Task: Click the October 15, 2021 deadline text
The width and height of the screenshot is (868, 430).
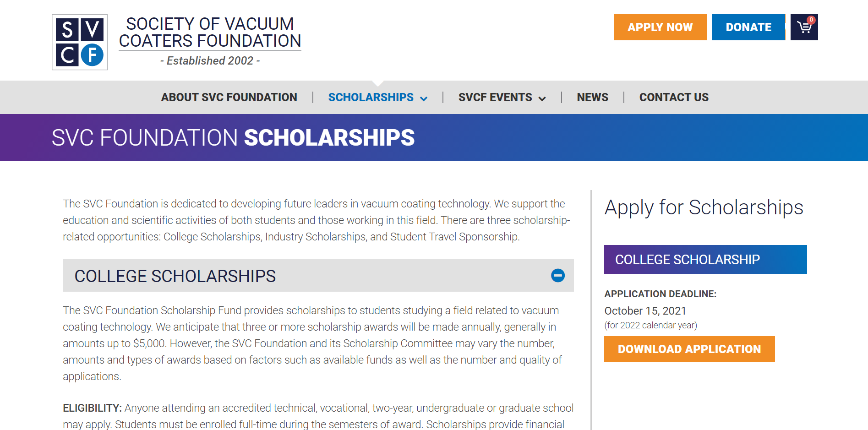Action: (x=645, y=310)
